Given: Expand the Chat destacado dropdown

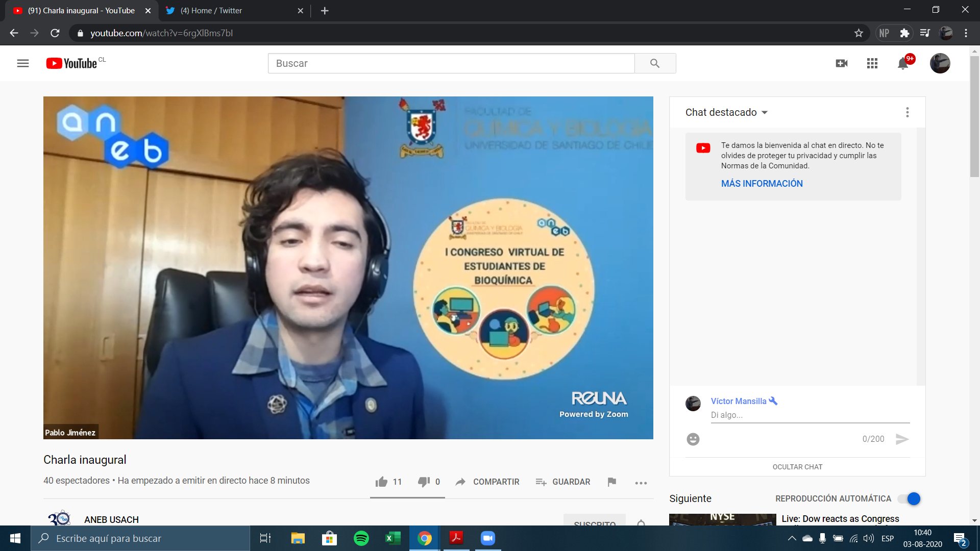Looking at the screenshot, I should (x=726, y=112).
